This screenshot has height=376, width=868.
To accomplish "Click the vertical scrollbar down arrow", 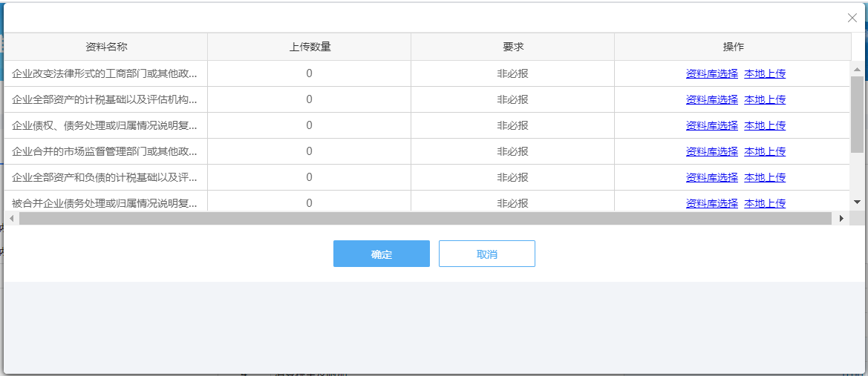I will [857, 202].
